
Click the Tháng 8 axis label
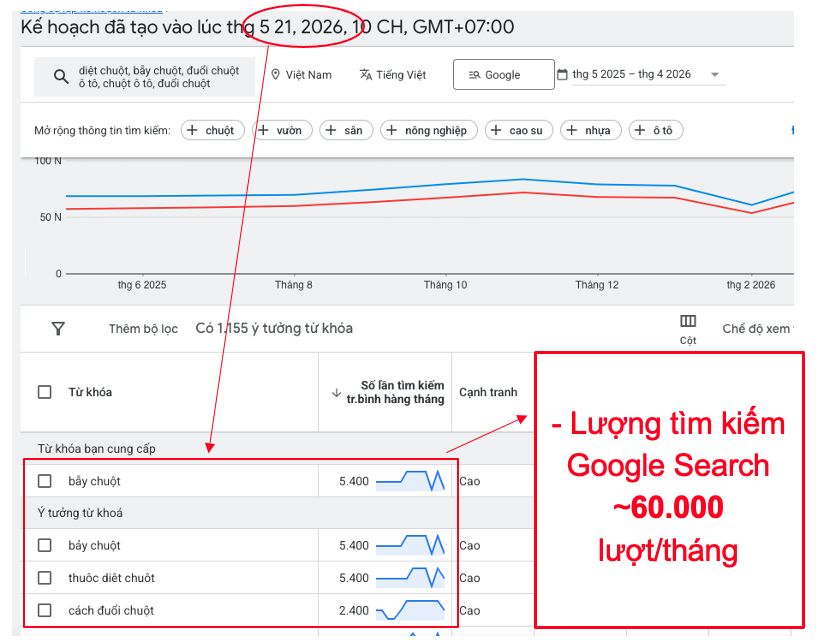pyautogui.click(x=294, y=285)
